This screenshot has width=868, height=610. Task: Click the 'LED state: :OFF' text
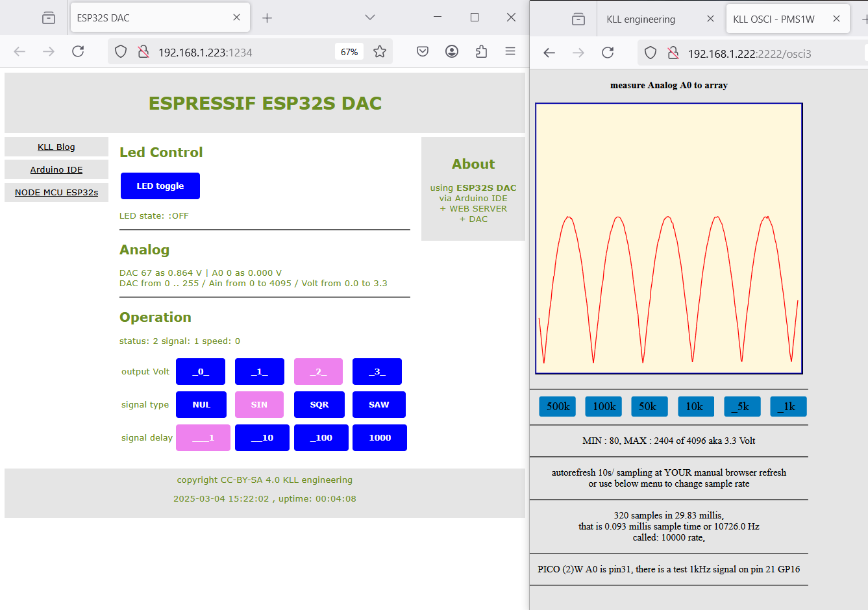coord(154,215)
